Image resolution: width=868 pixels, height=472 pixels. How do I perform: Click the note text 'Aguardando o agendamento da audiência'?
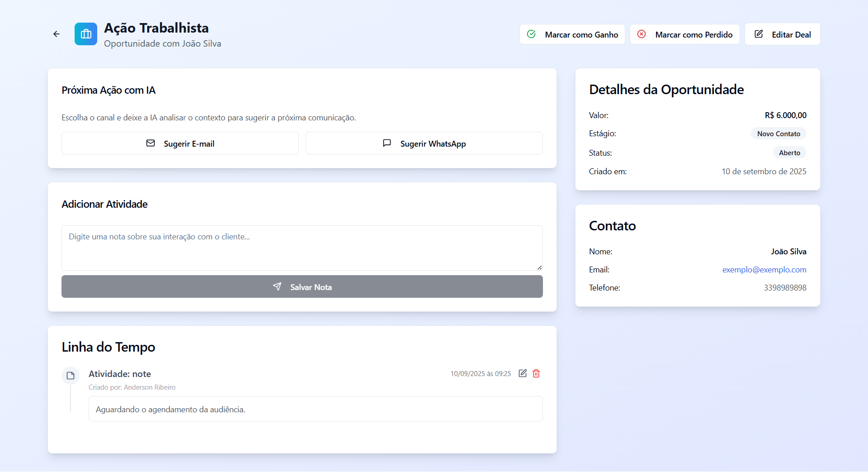click(x=170, y=410)
